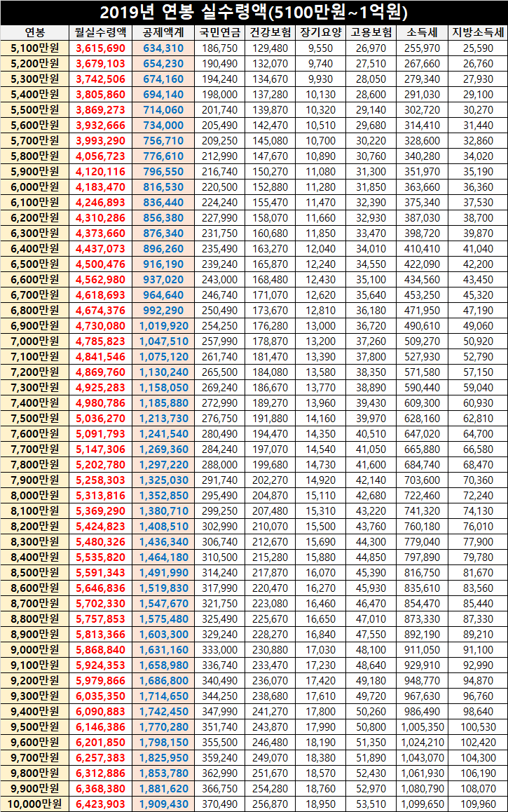The image size is (508, 812).
Task: Select the 고용보험 column header
Action: pyautogui.click(x=371, y=33)
